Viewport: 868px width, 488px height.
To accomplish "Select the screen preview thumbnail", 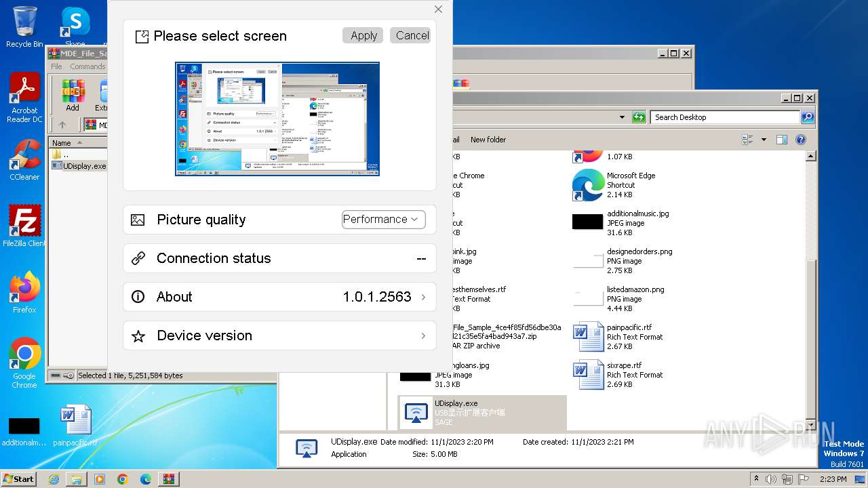I will coord(277,119).
